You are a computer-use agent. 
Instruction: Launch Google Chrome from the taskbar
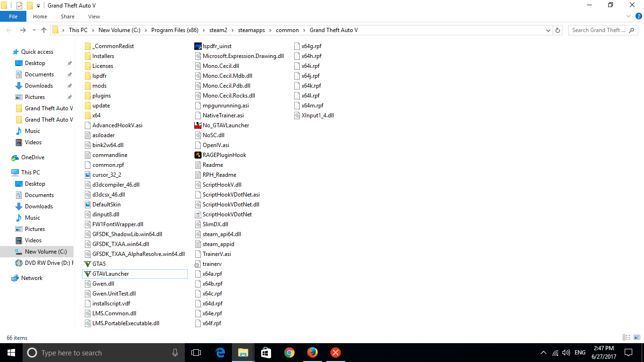point(289,353)
